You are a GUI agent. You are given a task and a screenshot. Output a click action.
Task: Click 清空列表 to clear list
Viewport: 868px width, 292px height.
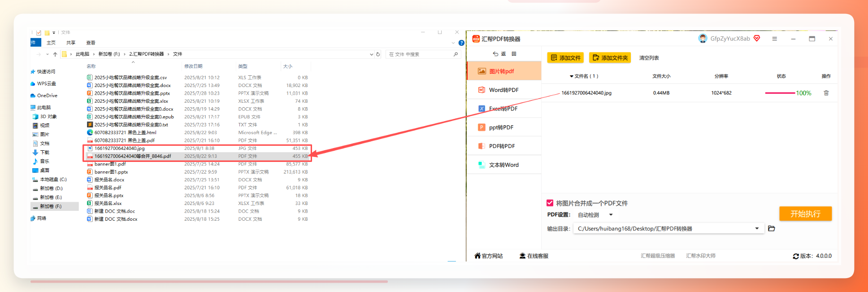(649, 58)
